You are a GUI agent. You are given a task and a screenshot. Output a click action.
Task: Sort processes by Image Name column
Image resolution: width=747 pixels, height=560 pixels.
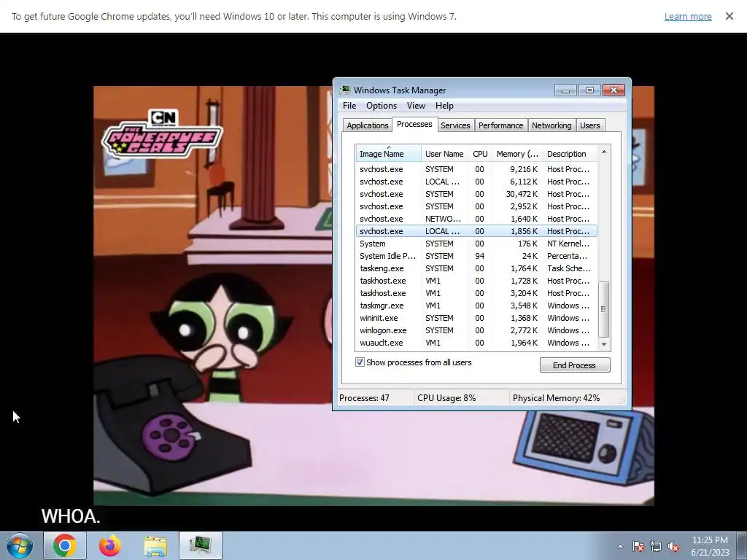click(388, 154)
